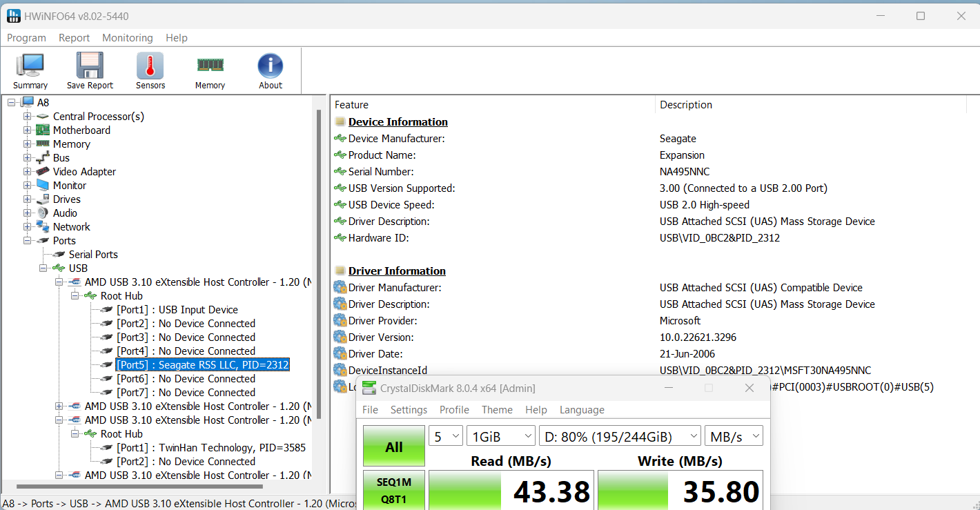Select the Video Adapter tree item
This screenshot has height=510, width=980.
tap(84, 172)
